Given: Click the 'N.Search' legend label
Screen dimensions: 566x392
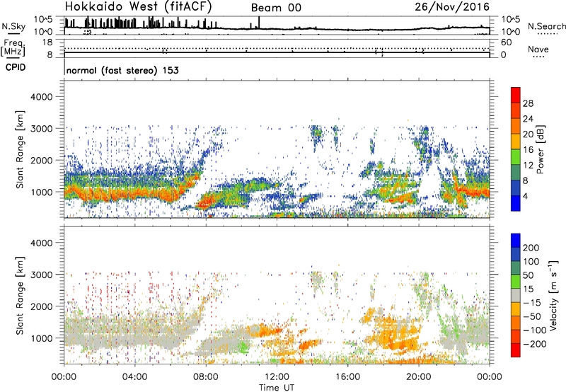Looking at the screenshot, I should point(546,26).
